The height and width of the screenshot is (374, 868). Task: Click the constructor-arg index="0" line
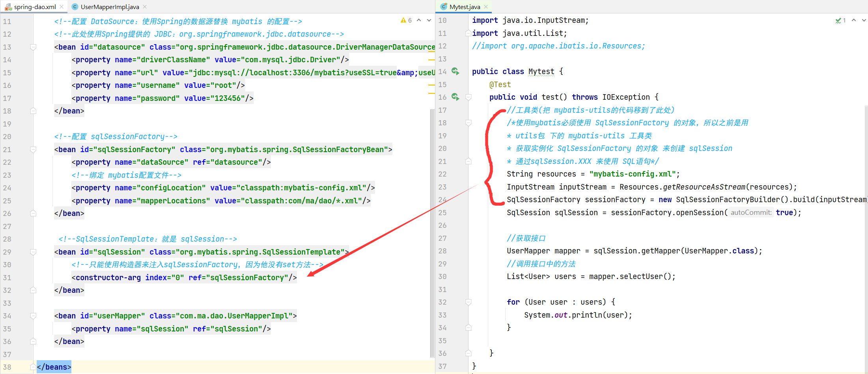pos(184,278)
